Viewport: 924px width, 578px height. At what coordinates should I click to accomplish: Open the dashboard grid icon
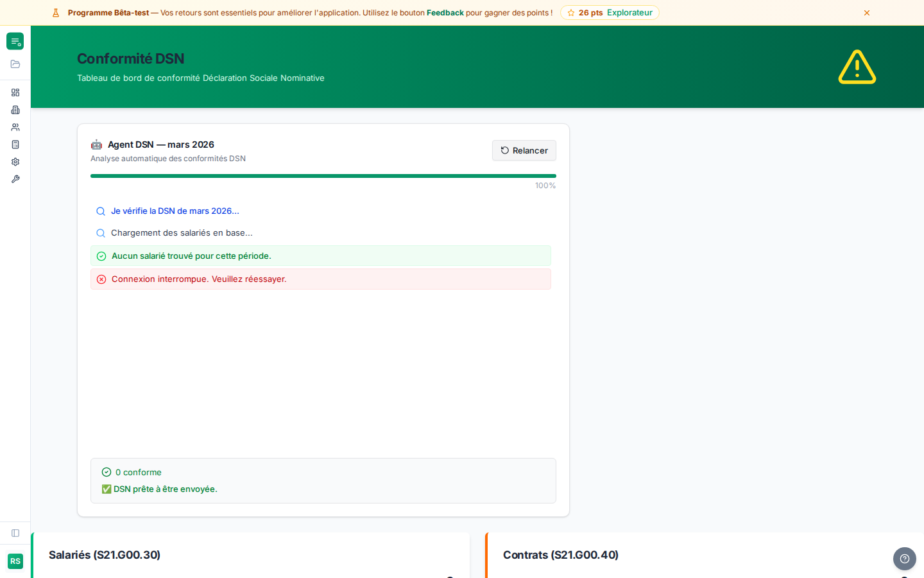(15, 92)
